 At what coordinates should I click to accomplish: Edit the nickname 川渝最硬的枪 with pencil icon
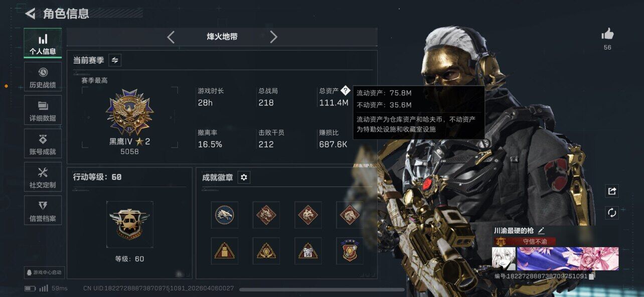541,230
